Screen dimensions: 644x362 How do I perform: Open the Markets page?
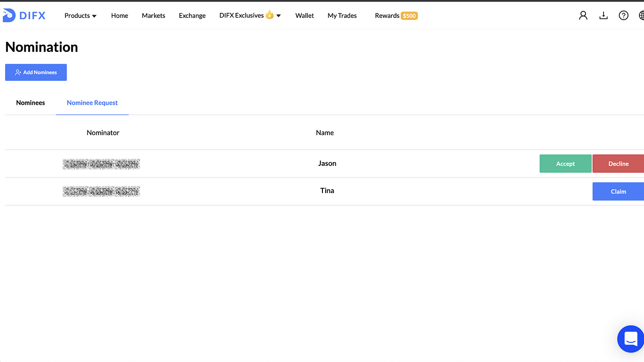tap(153, 16)
